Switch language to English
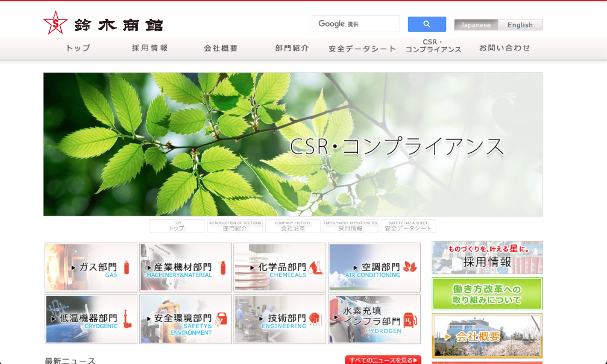Viewport: 607px width, 364px height. pos(520,25)
